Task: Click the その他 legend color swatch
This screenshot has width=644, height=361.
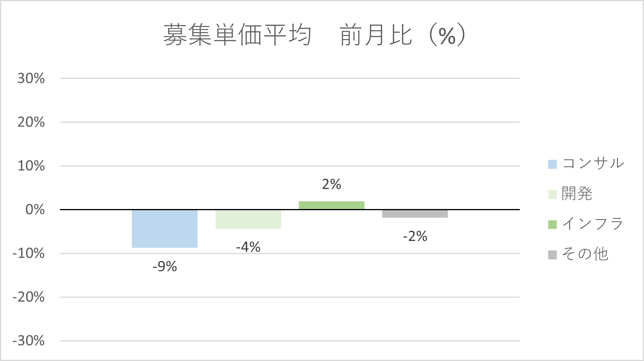Action: pos(552,255)
